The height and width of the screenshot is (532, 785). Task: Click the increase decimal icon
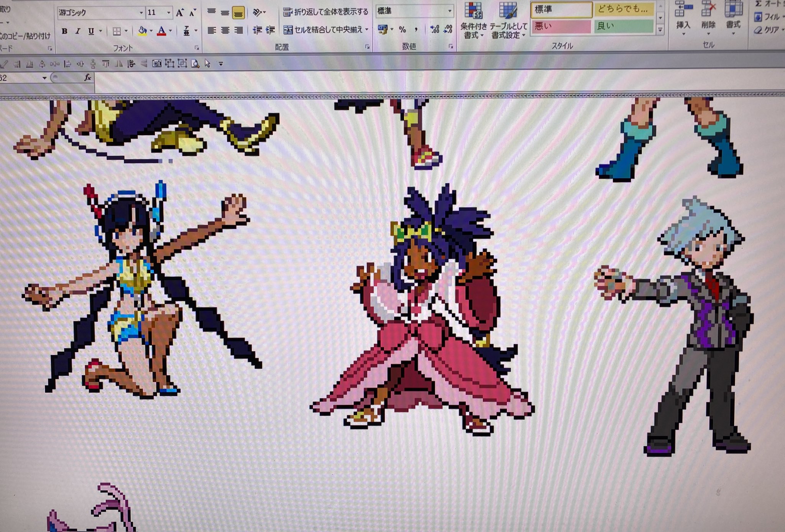tap(435, 29)
